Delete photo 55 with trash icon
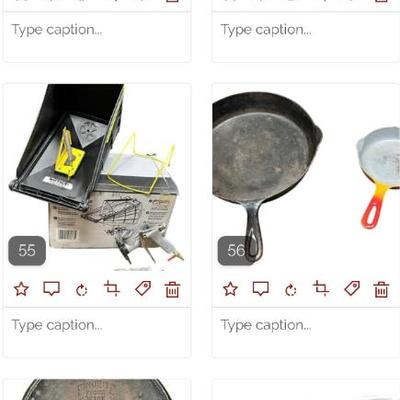 (x=173, y=289)
